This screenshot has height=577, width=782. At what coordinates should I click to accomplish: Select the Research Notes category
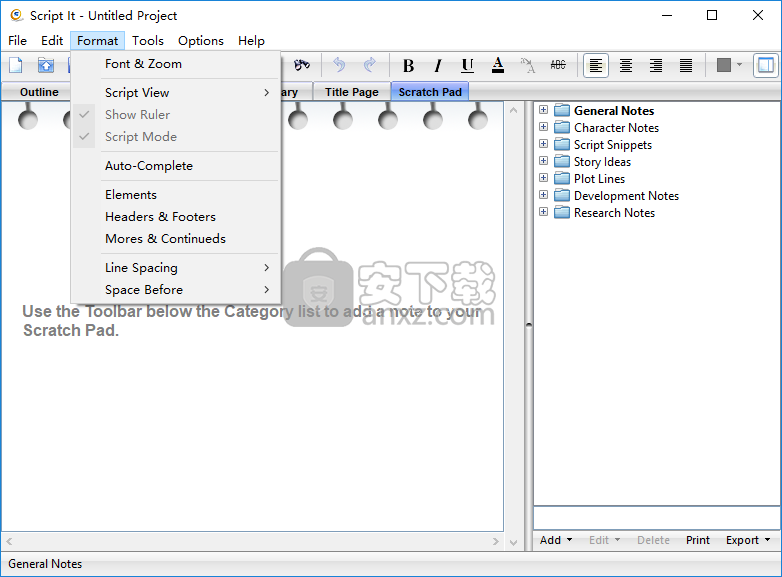pyautogui.click(x=614, y=212)
